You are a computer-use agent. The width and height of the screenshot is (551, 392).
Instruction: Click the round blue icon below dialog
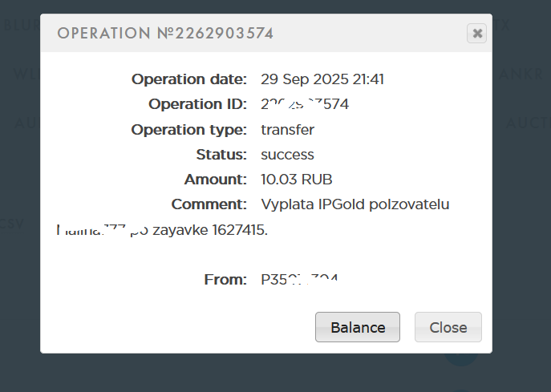point(461,359)
